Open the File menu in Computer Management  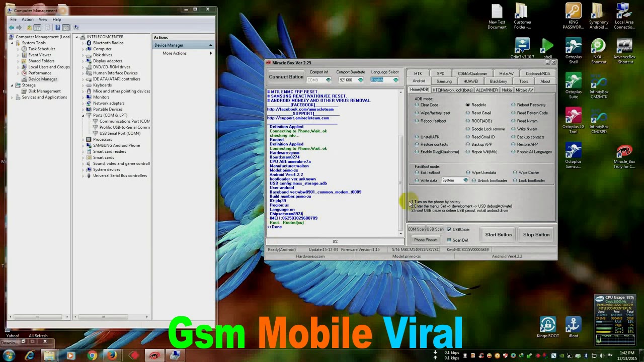(x=14, y=20)
